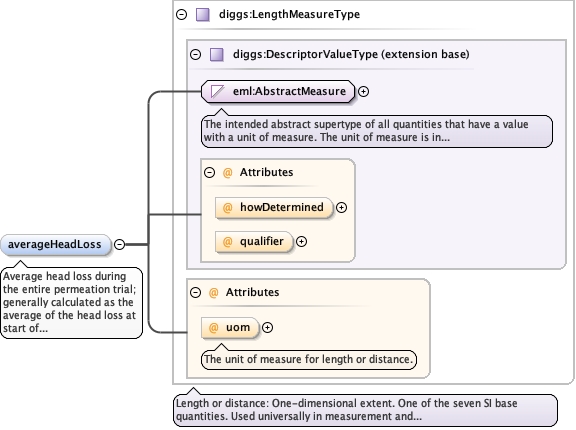This screenshot has height=430, width=576.
Task: Click the abstract element icon in eml:AbstractMeasure
Action: [217, 91]
